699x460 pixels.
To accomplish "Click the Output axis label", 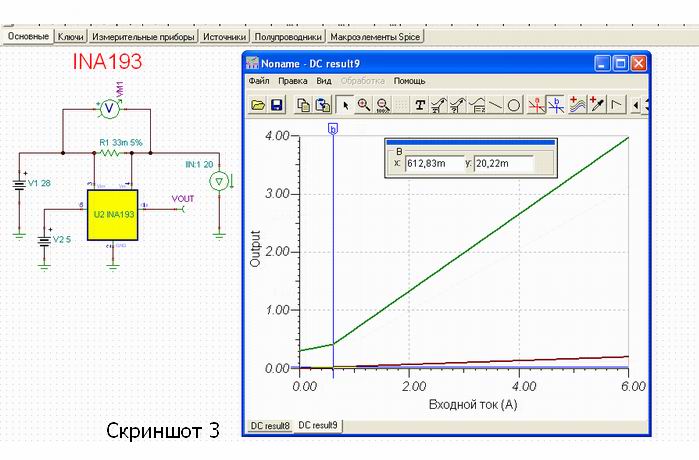I will (255, 249).
